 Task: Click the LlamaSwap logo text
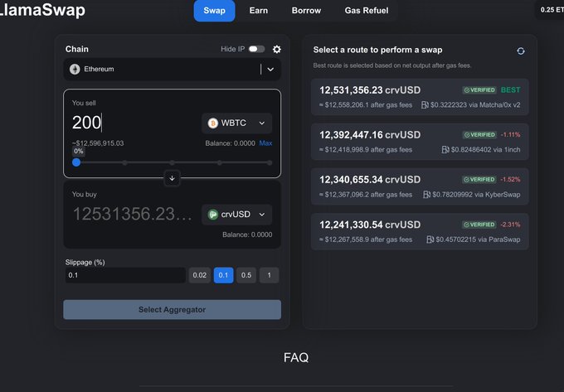(x=42, y=10)
